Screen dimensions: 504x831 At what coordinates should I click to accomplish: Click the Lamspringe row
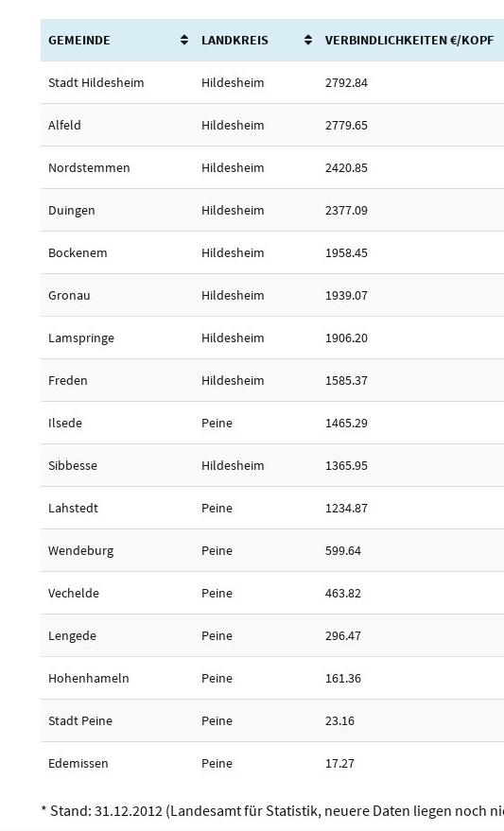point(272,338)
